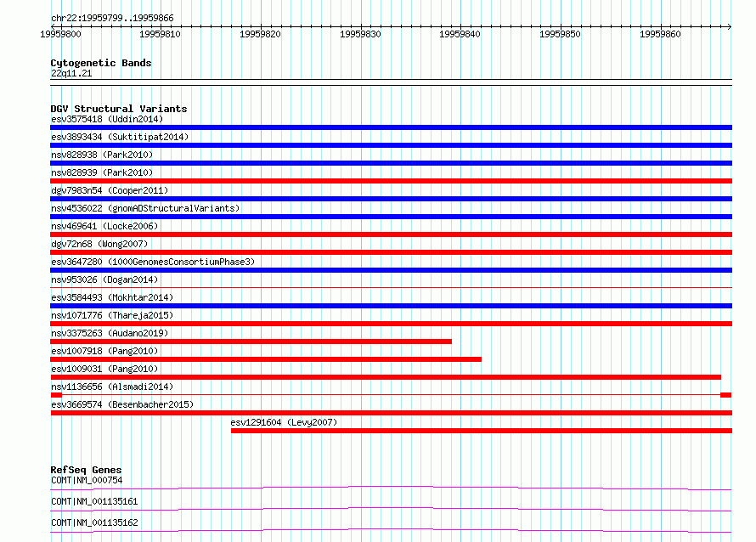Select nsv4536022 (gnomADStructuralVariants) label

[x=145, y=208]
